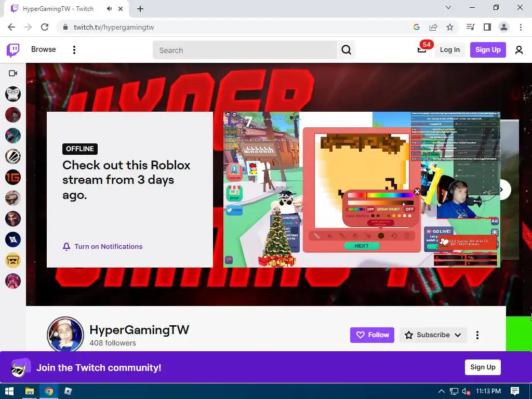Turn on notifications for the channel
Screen dimensions: 532x399
[103, 247]
